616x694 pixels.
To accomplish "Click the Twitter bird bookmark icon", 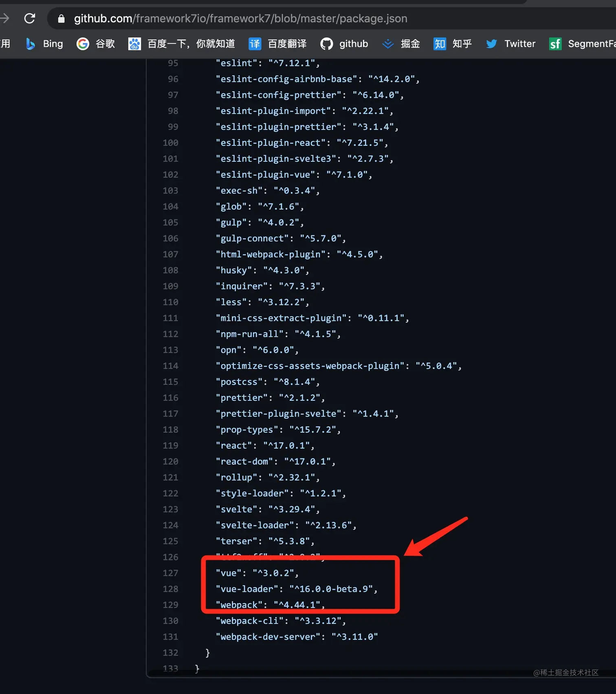I will [x=491, y=44].
